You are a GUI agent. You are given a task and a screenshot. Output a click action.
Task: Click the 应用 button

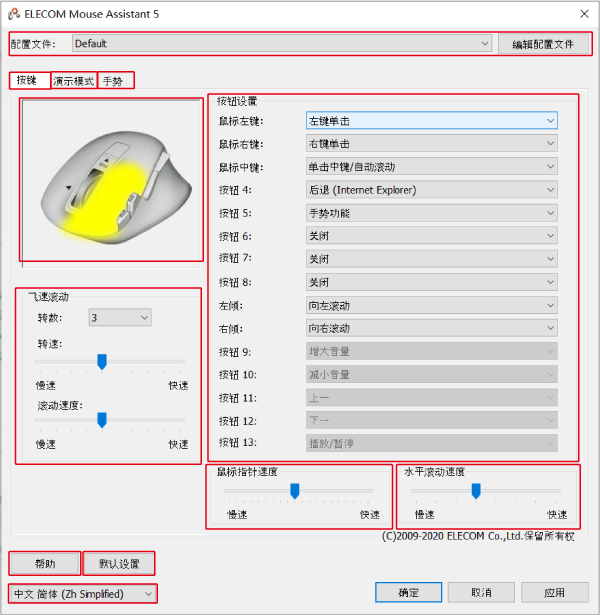555,592
